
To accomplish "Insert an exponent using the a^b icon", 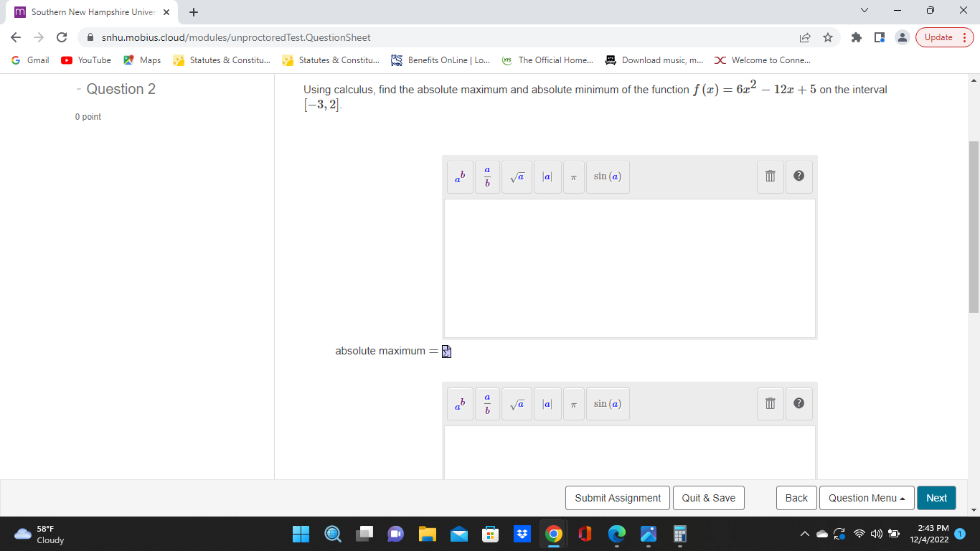I will [459, 176].
